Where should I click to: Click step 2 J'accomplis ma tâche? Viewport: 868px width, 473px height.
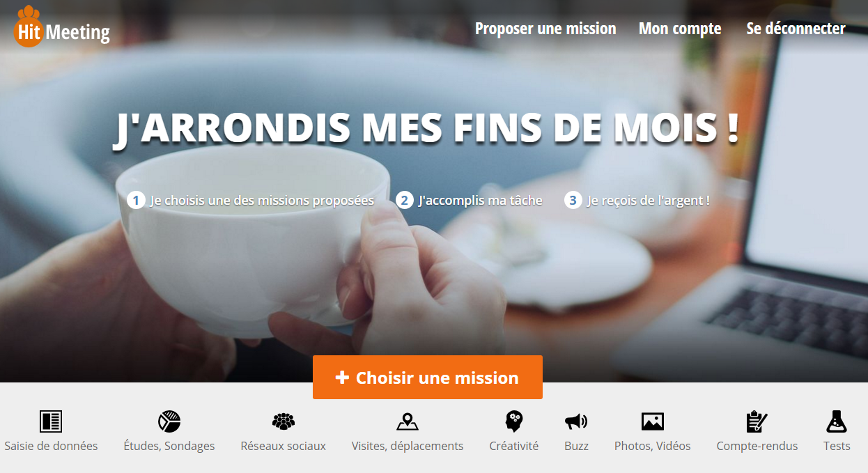click(469, 201)
